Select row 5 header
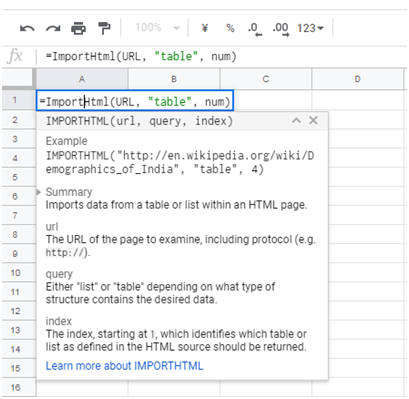Screen dimensions: 409x399 (x=15, y=177)
